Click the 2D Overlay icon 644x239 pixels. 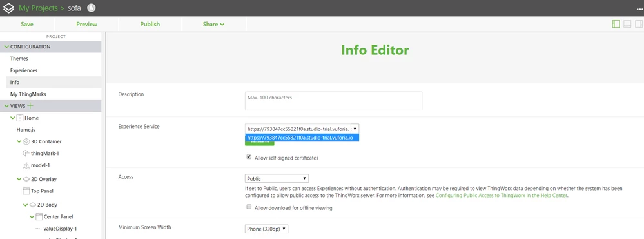click(26, 179)
